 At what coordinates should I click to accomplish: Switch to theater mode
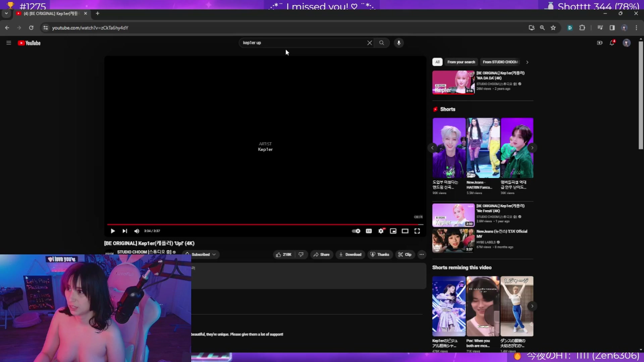coord(405,231)
